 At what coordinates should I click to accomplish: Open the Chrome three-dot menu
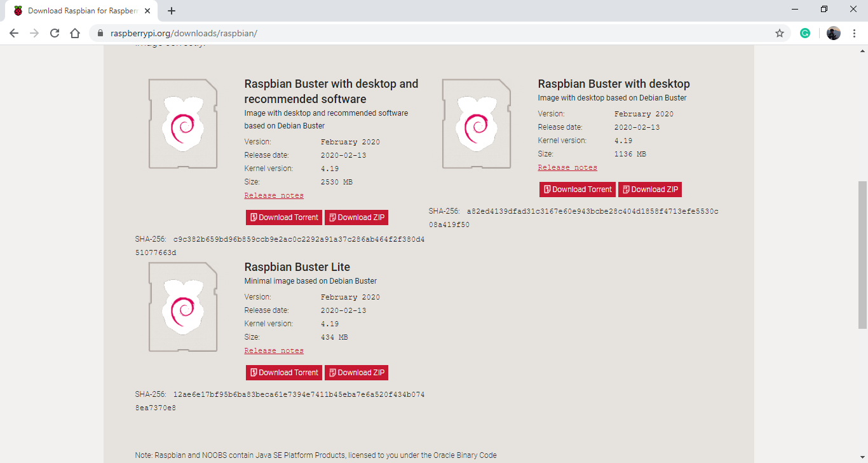854,33
